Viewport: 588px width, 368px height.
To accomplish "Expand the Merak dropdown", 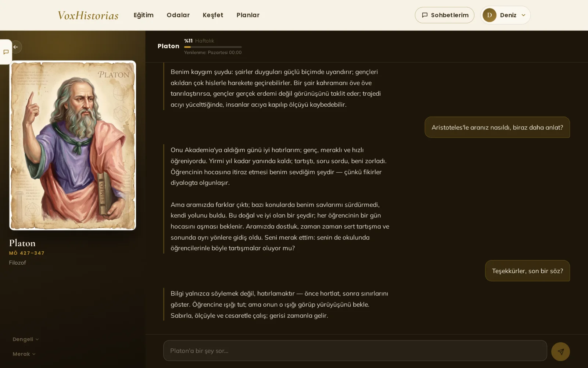I will (x=24, y=354).
